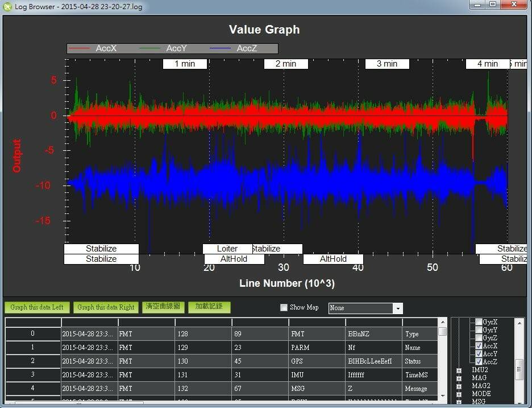Click the GPS cell in the table

317,361
